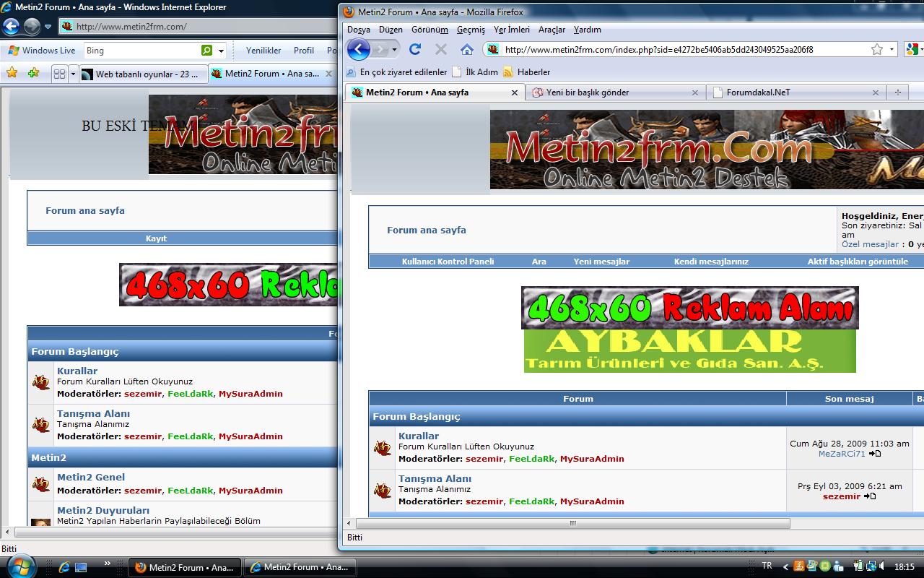Click IE Add to Favorites icon
The image size is (924, 578).
[x=33, y=73]
